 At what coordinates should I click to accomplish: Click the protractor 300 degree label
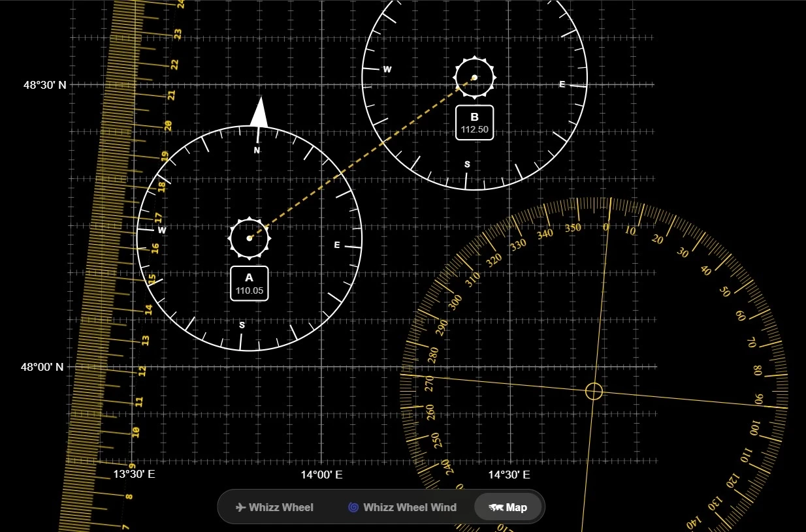click(456, 302)
